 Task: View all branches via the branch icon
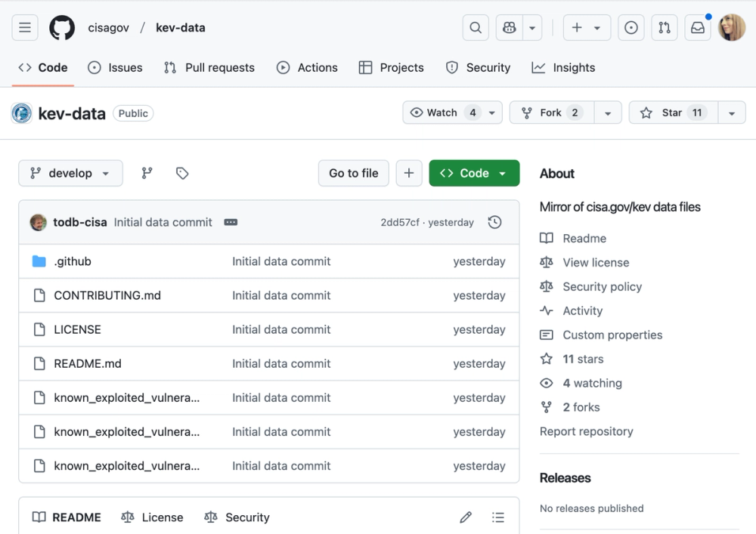click(144, 173)
